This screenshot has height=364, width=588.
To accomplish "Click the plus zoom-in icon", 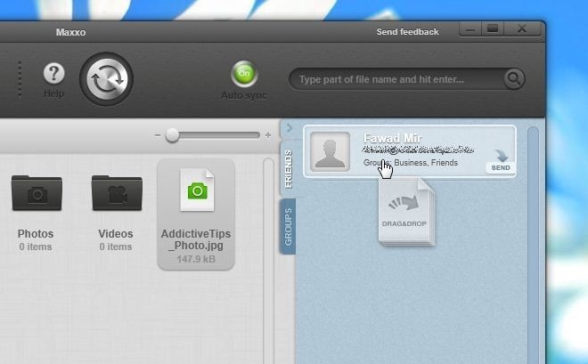I will [268, 135].
